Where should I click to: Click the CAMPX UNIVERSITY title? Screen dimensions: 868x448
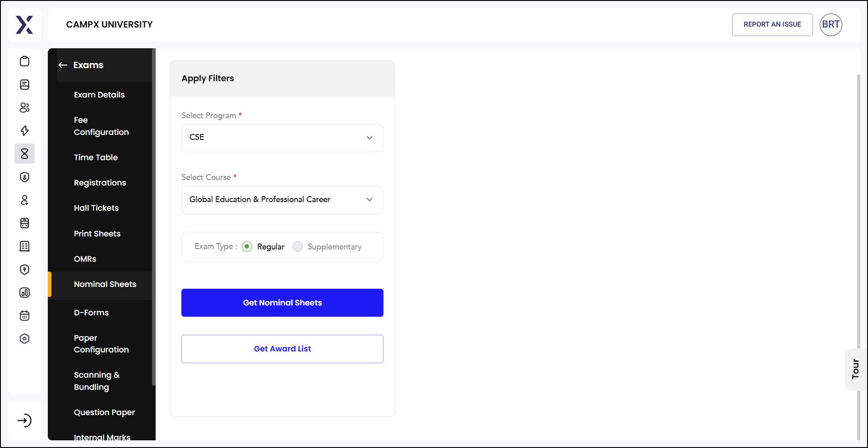tap(109, 24)
